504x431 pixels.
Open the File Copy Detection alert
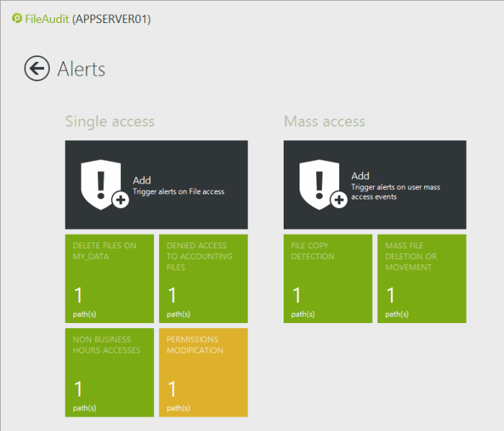(328, 278)
